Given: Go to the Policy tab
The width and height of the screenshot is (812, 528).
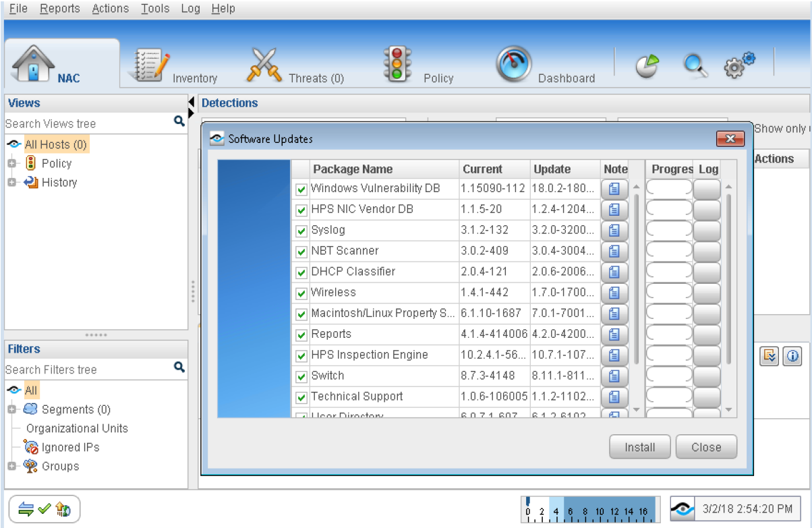Looking at the screenshot, I should click(418, 65).
